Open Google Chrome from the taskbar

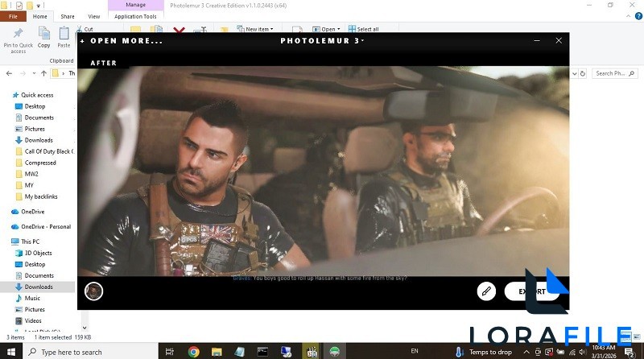pyautogui.click(x=193, y=352)
